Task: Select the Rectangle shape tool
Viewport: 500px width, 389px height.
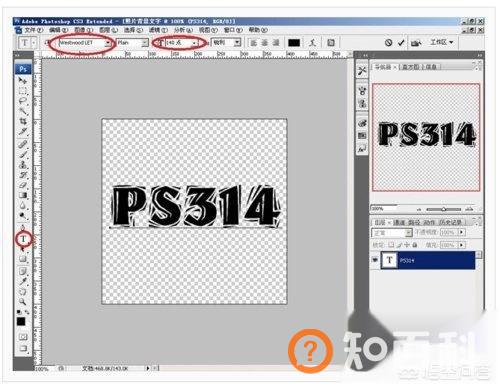Action: click(x=23, y=259)
